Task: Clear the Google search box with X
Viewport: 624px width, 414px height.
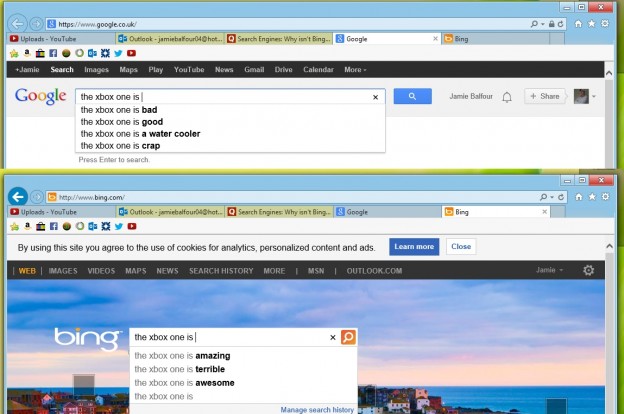Action: click(376, 97)
